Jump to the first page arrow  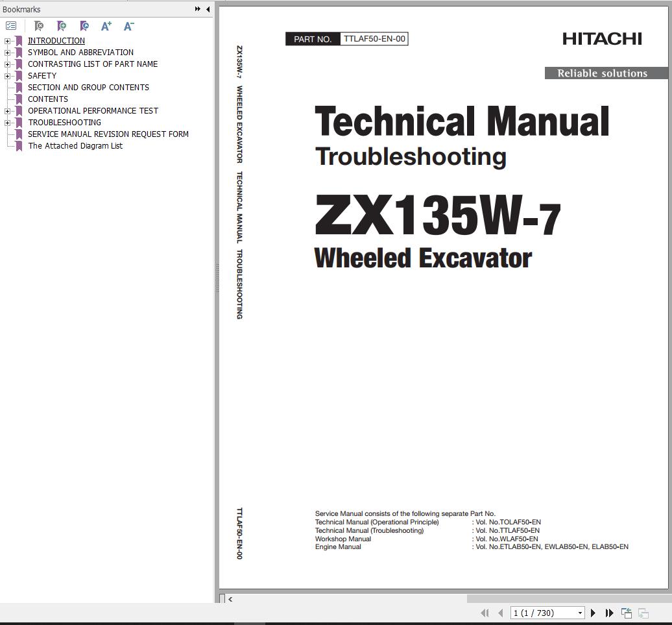[x=485, y=613]
